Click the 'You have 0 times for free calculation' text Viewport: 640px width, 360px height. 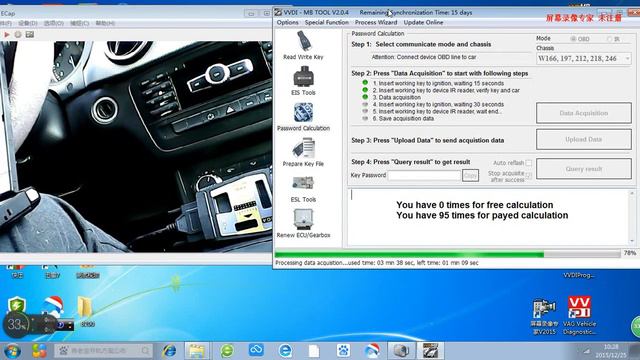(475, 205)
